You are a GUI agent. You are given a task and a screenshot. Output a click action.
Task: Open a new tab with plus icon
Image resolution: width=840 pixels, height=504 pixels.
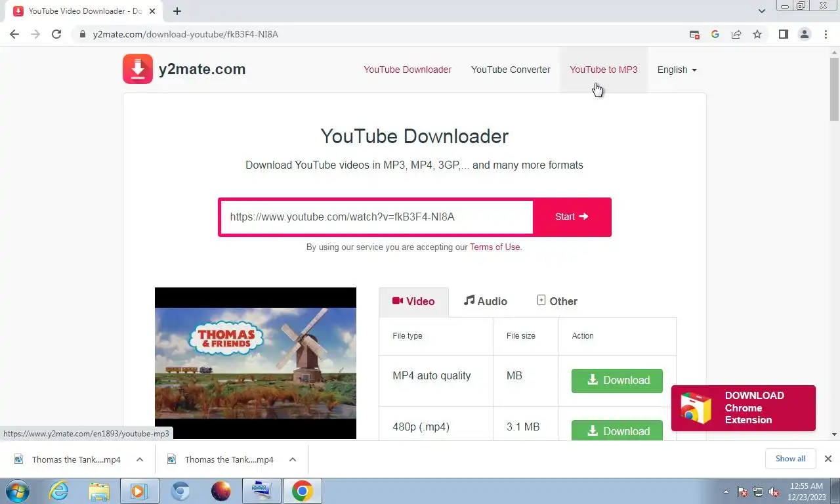177,11
